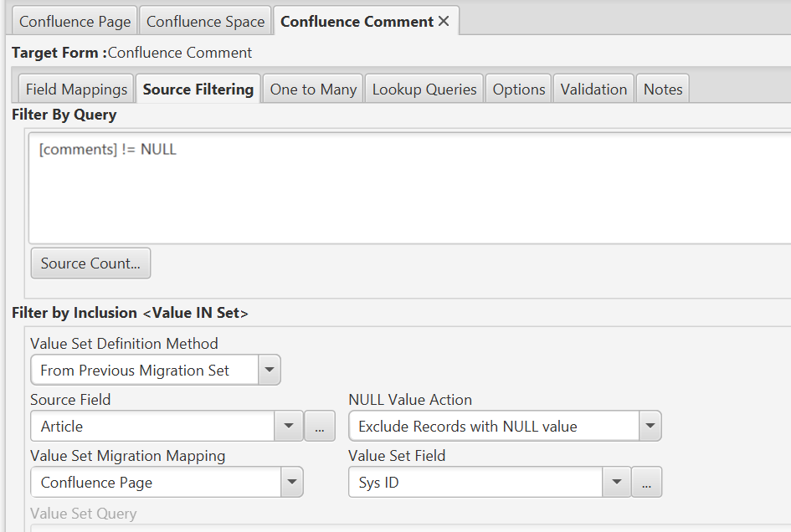
Task: Expand the Source Field dropdown arrow
Action: click(x=289, y=426)
